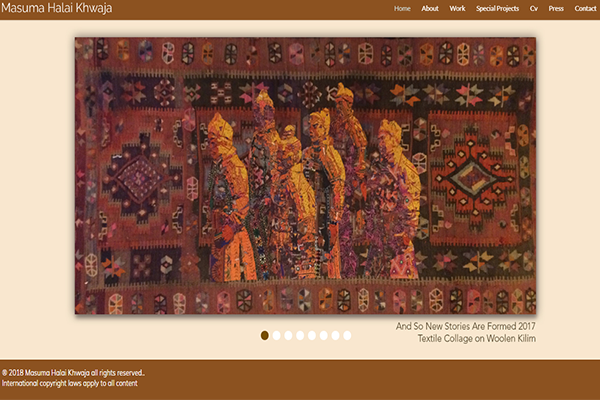The width and height of the screenshot is (600, 400).
Task: Open the Home menu link
Action: click(x=402, y=8)
